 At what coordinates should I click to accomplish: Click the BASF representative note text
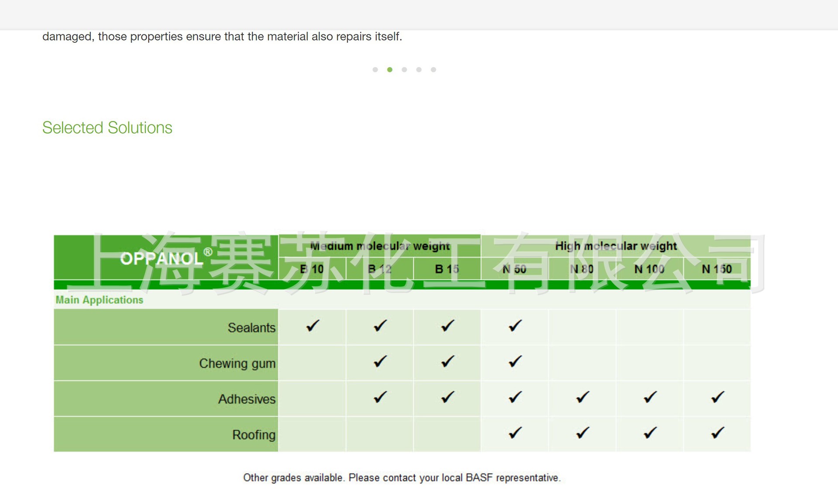coord(402,478)
